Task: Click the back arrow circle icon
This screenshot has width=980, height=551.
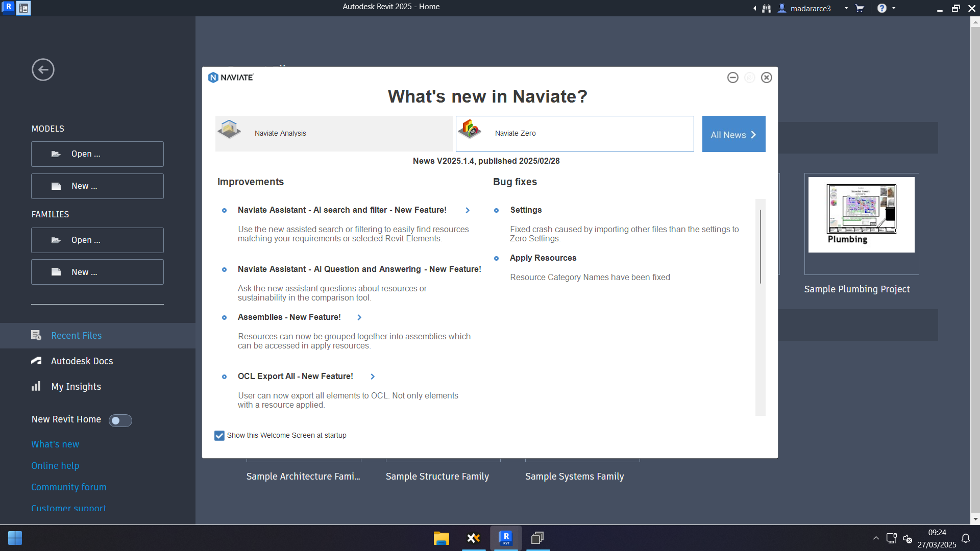Action: tap(43, 70)
